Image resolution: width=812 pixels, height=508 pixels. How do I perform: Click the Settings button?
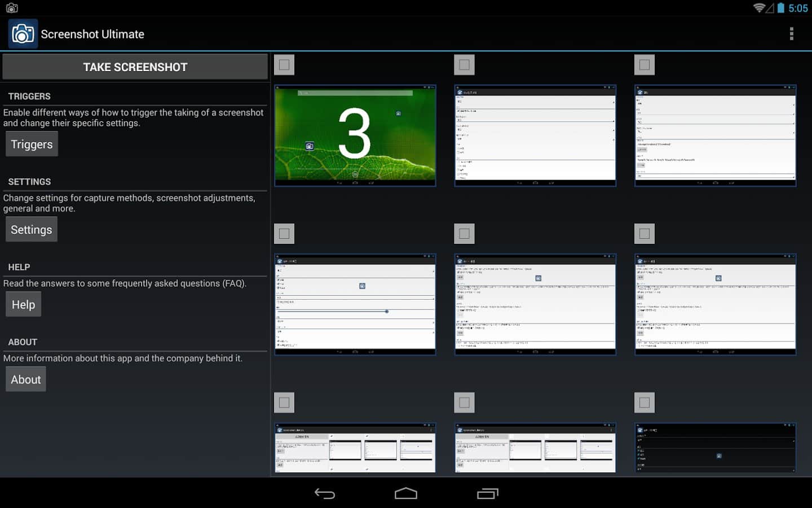(x=32, y=230)
